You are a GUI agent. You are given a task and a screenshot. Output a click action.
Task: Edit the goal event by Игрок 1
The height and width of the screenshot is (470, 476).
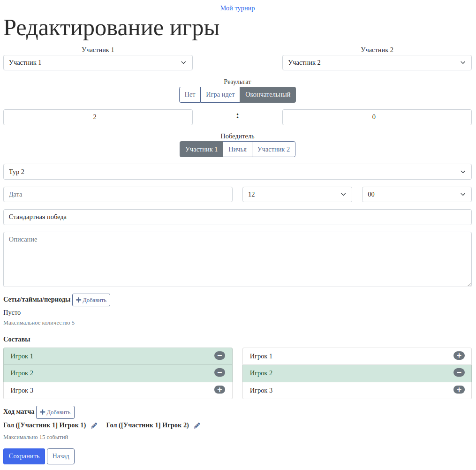click(x=94, y=425)
